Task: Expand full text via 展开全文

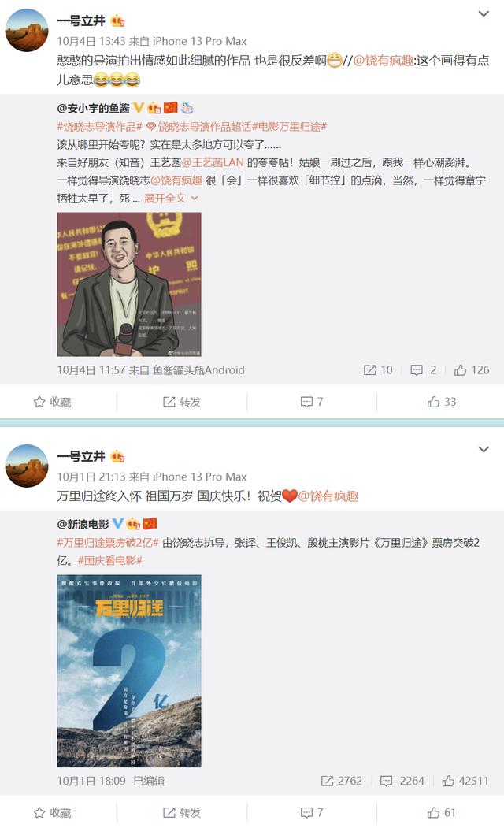Action: click(171, 198)
